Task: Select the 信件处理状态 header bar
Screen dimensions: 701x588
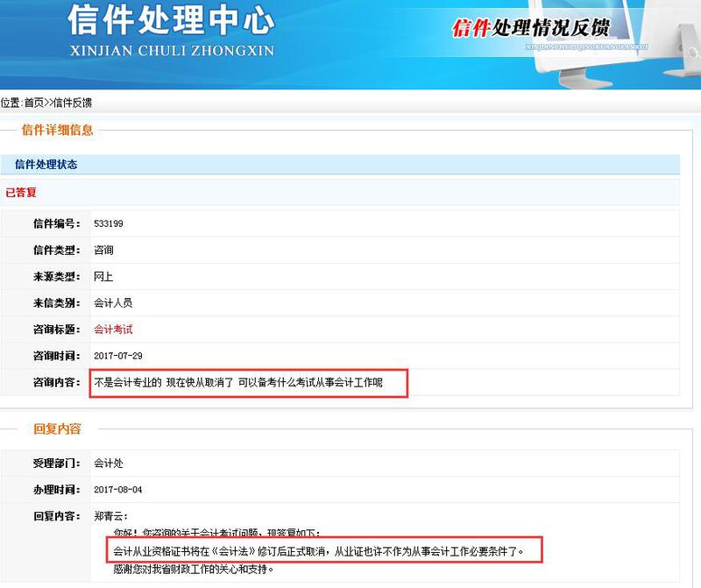Action: (x=46, y=165)
